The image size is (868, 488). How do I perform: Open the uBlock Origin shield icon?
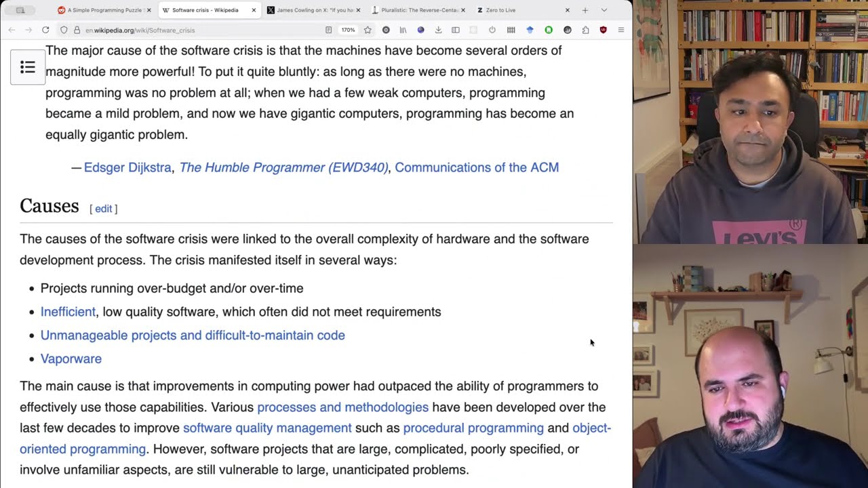tap(603, 30)
